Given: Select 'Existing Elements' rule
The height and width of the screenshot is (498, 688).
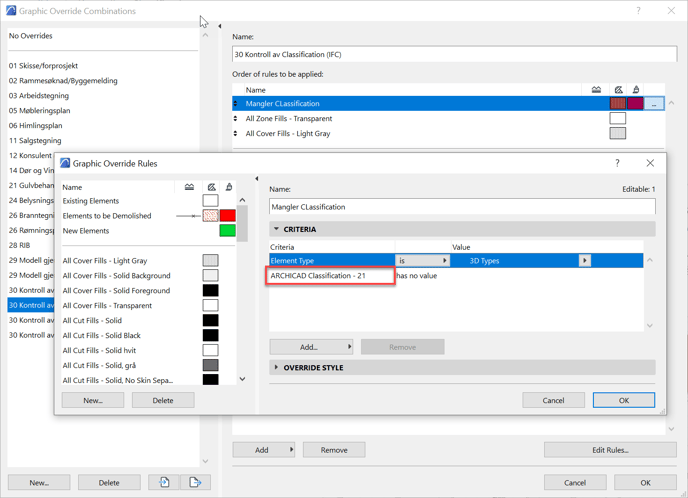Looking at the screenshot, I should (149, 201).
